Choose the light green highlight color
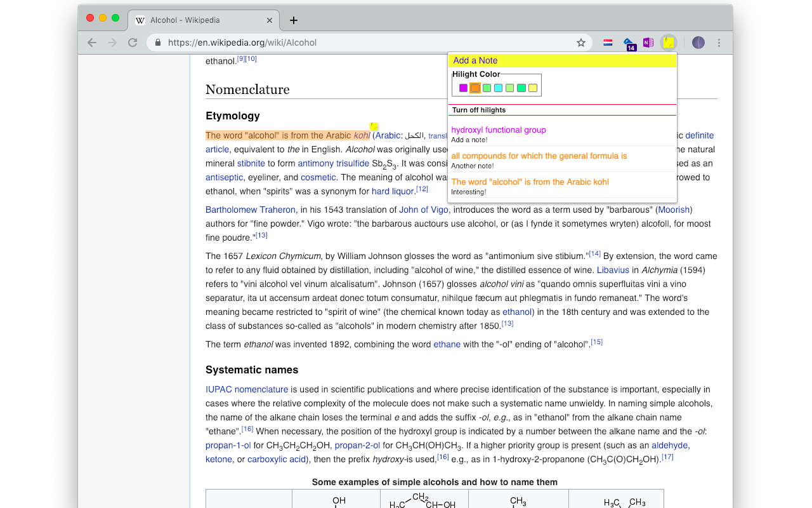 [509, 88]
